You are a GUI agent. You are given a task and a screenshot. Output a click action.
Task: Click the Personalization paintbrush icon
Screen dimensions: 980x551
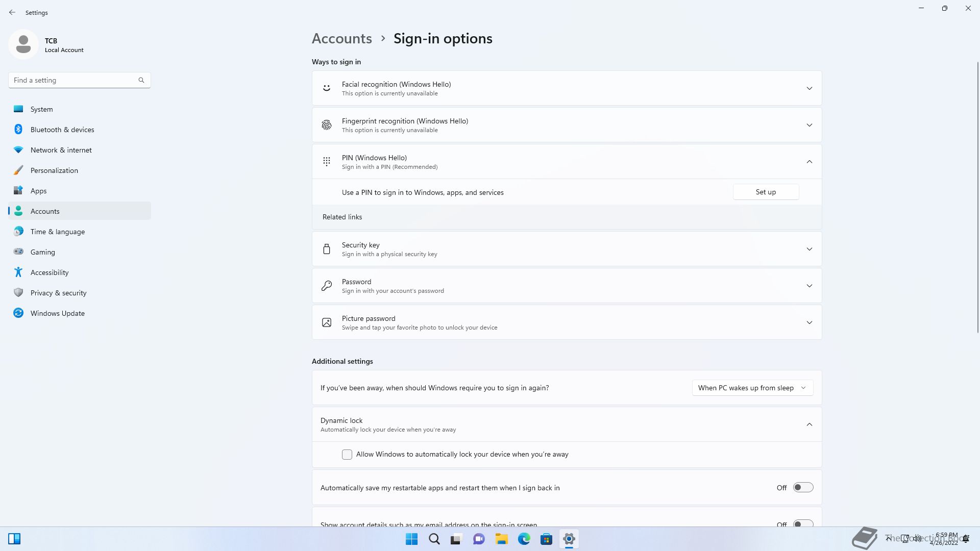coord(18,170)
